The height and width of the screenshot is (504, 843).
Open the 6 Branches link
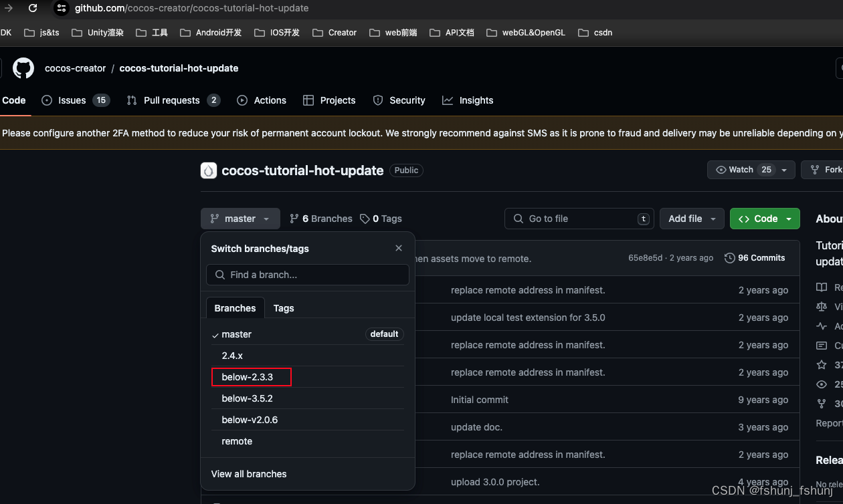(320, 219)
